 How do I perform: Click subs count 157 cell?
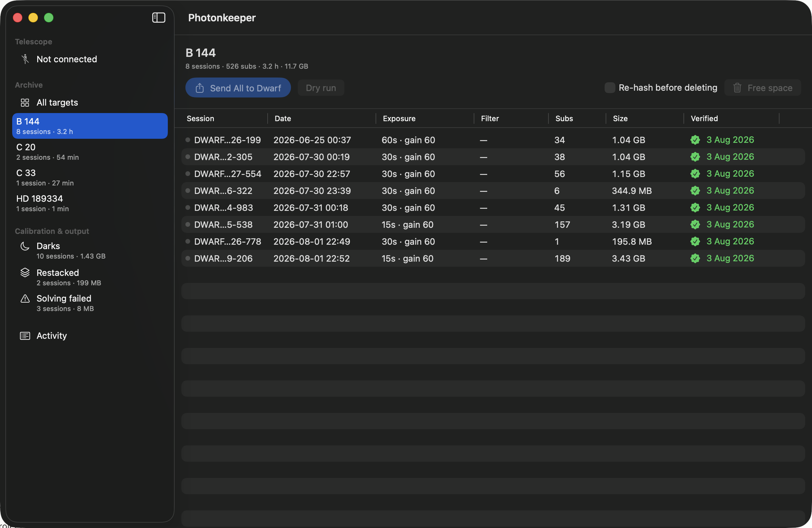[x=563, y=225]
